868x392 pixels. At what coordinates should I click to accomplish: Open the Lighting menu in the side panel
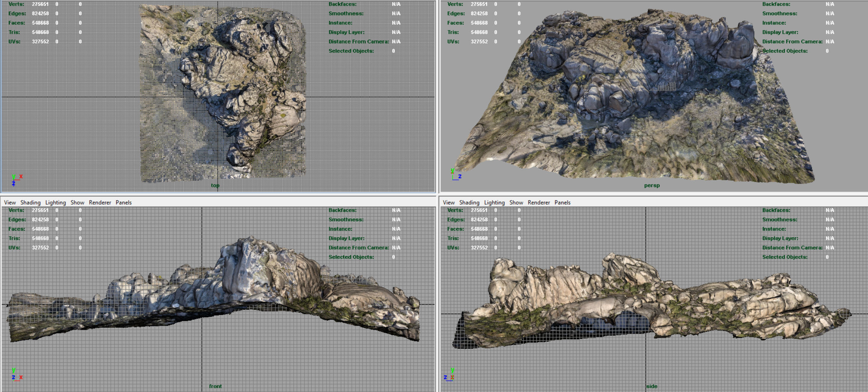pyautogui.click(x=494, y=202)
